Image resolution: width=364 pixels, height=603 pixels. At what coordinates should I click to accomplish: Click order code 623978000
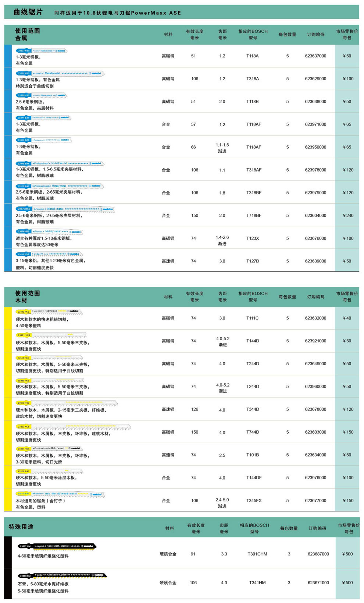point(315,170)
